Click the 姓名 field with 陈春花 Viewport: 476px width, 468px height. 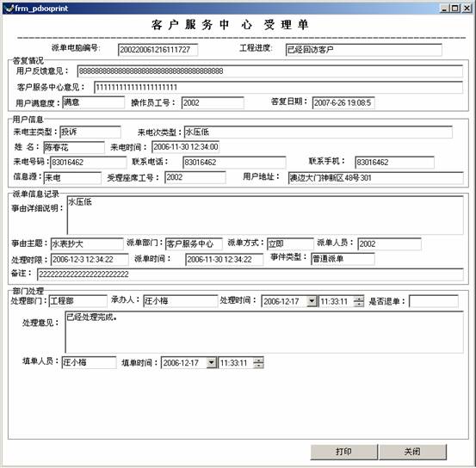pyautogui.click(x=74, y=147)
